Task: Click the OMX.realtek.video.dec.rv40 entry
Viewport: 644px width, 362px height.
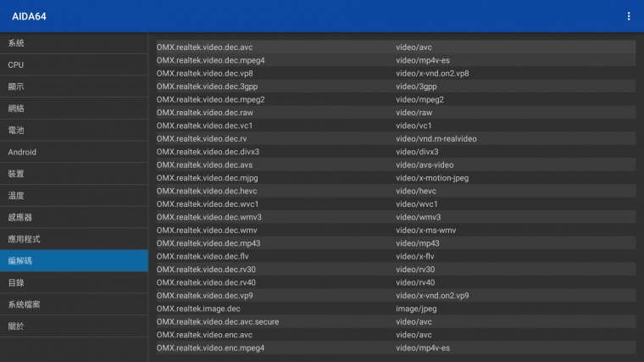Action: (396, 282)
